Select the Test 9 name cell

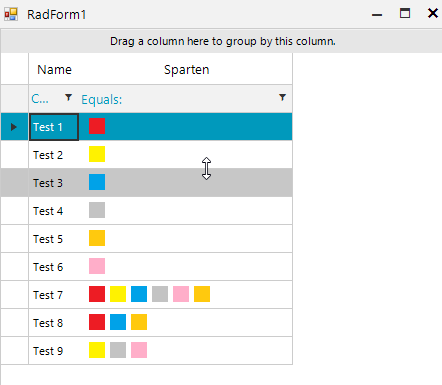pos(54,351)
